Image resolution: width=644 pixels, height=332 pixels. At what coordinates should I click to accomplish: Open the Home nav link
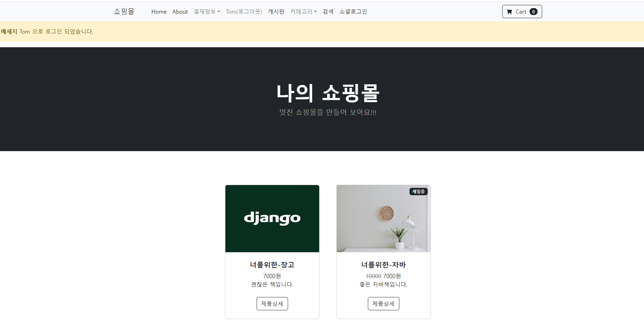click(159, 12)
